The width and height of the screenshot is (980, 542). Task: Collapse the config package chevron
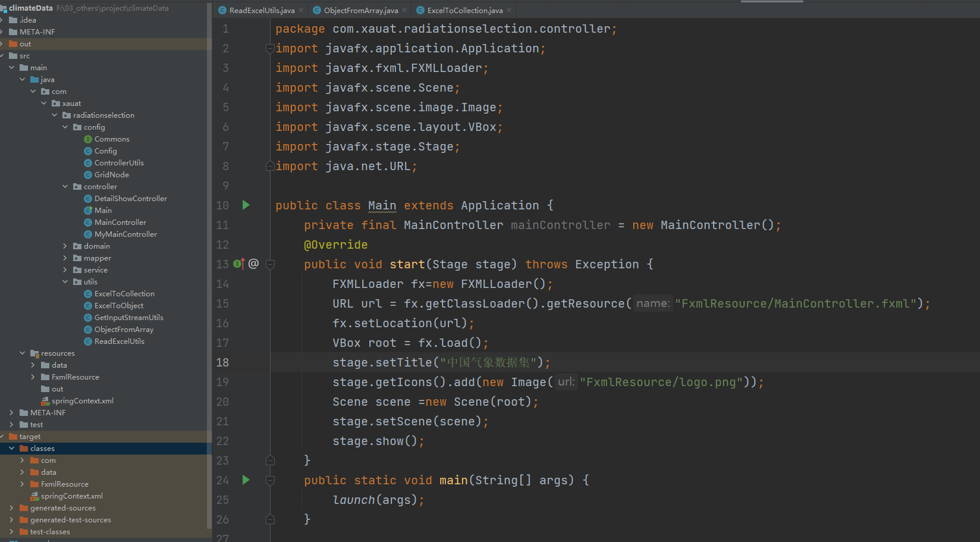coord(65,127)
